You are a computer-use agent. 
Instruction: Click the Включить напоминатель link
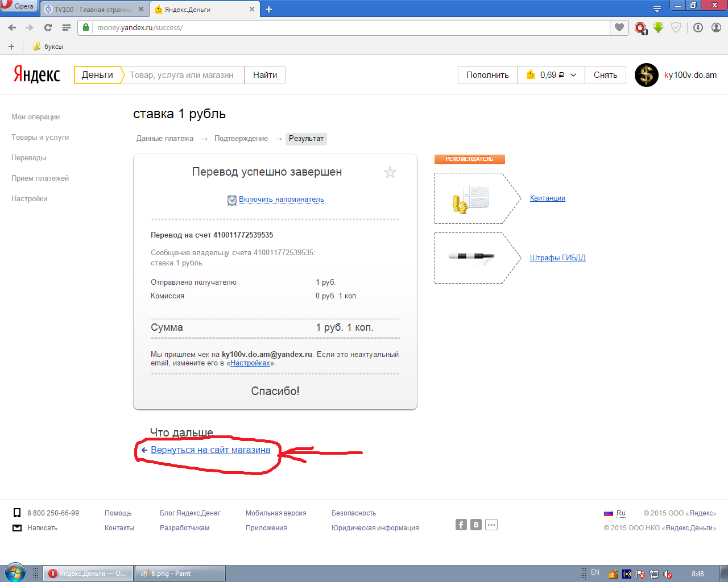[x=281, y=199]
